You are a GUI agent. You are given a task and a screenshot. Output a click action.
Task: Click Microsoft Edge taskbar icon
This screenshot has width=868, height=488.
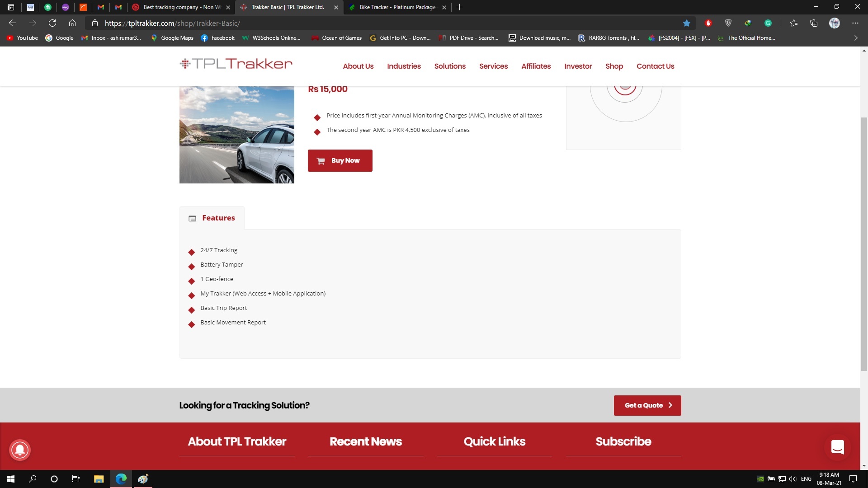click(x=121, y=479)
